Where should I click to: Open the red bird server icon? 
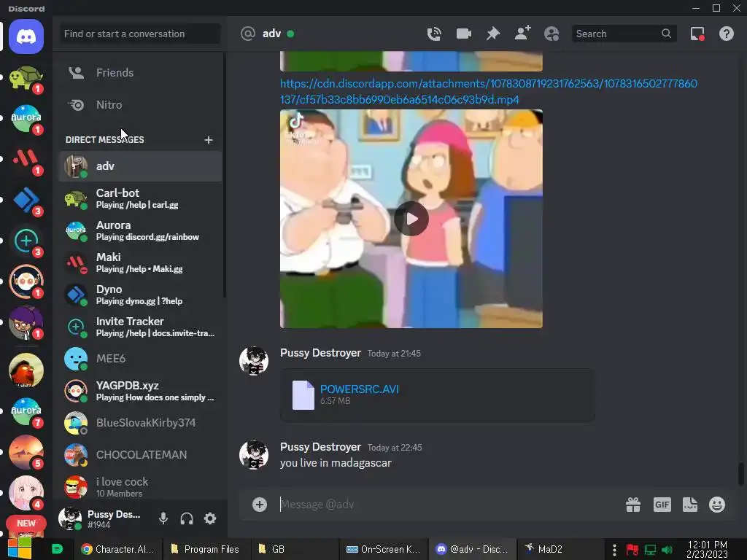click(x=26, y=370)
